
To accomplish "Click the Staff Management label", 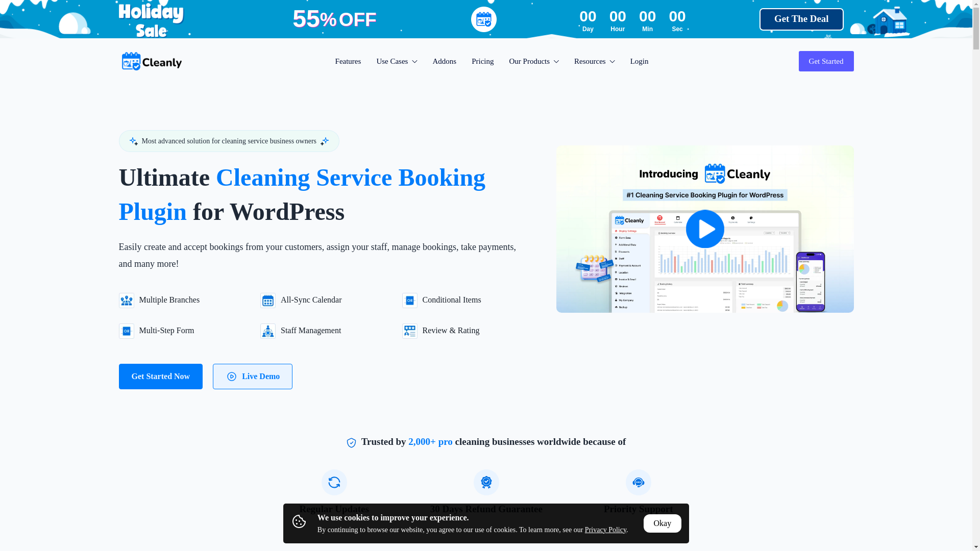I will (311, 331).
